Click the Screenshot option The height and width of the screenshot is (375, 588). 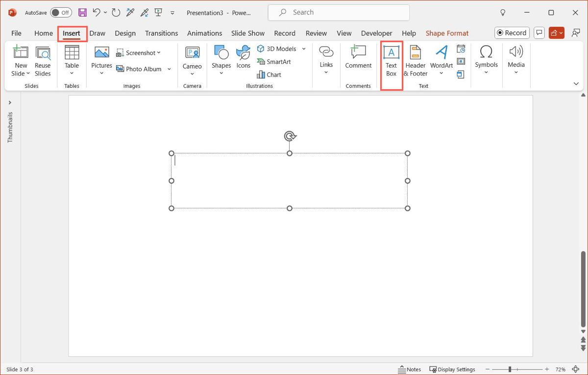[x=138, y=53]
